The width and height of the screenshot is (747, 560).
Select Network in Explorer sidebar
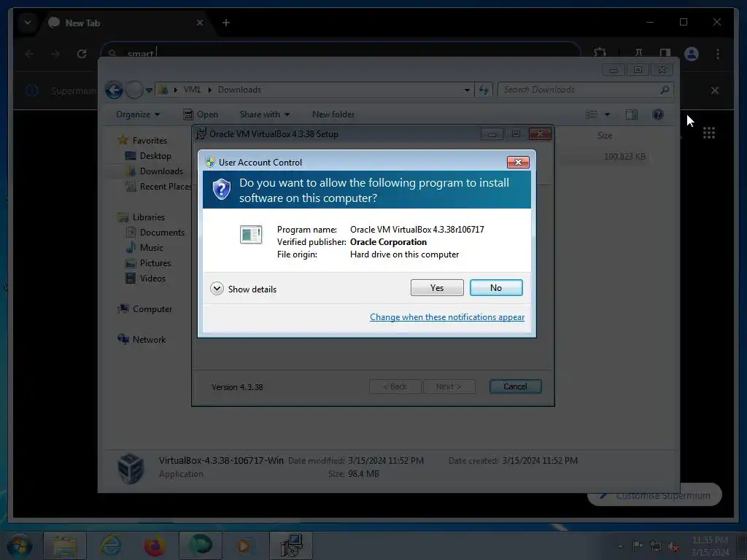[142, 340]
